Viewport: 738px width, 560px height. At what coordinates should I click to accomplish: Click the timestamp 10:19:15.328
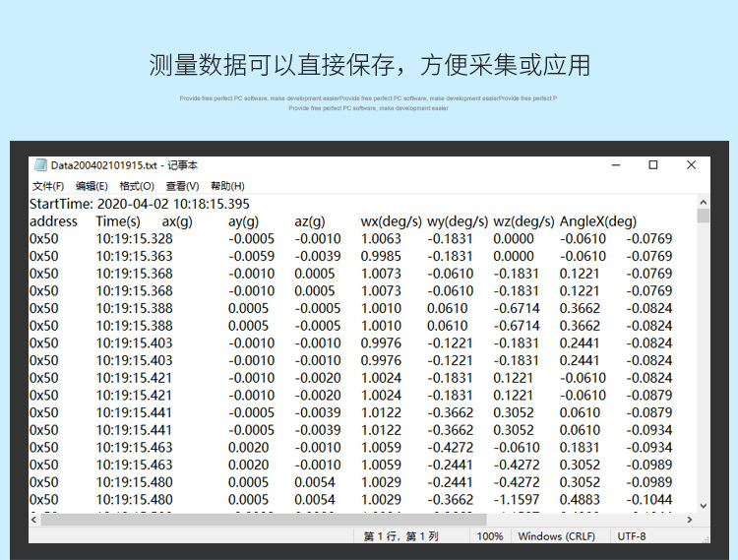pos(134,238)
